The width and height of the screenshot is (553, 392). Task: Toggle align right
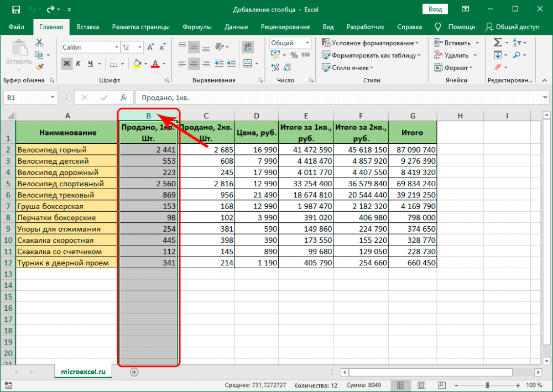(x=206, y=64)
